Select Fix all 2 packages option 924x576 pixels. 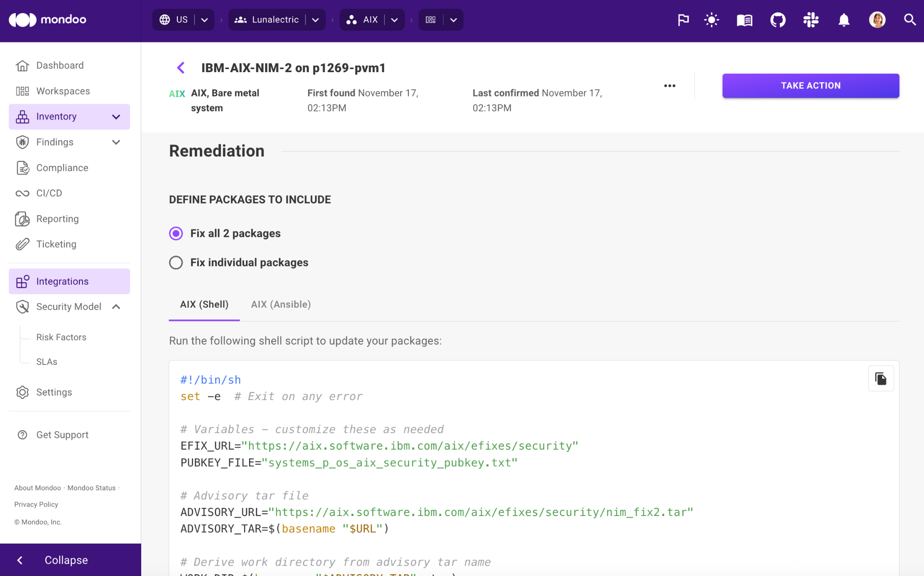coord(176,234)
